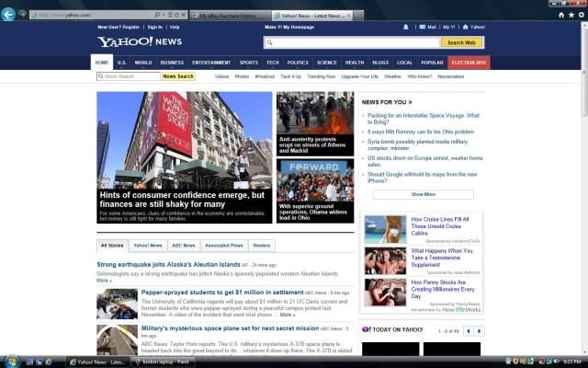
Task: Click the New User? Register link
Action: point(119,27)
